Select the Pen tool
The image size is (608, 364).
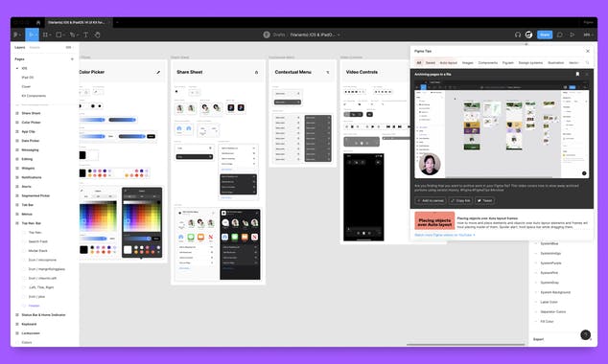[x=72, y=34]
